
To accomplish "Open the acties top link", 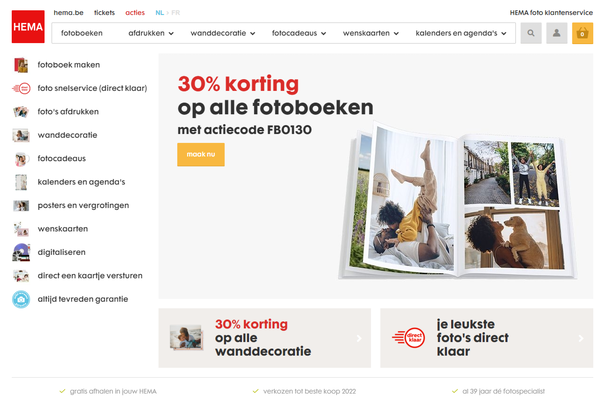I will (x=135, y=13).
